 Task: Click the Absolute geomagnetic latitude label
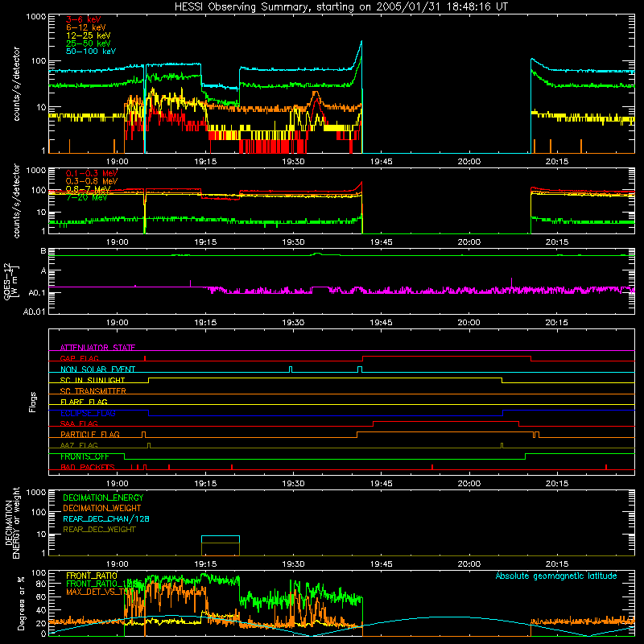[x=556, y=576]
